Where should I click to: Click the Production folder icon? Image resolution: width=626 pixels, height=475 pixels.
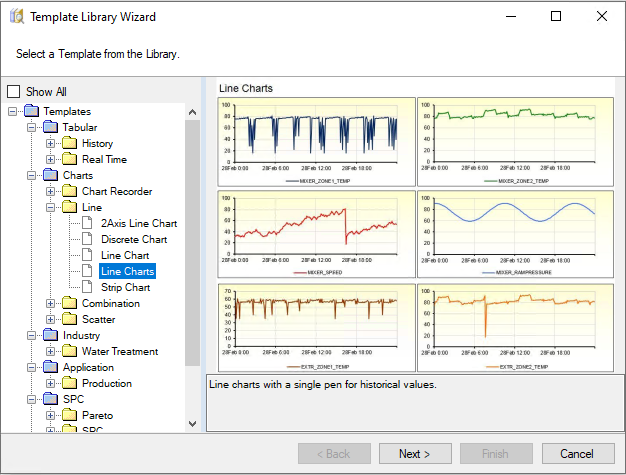[69, 382]
